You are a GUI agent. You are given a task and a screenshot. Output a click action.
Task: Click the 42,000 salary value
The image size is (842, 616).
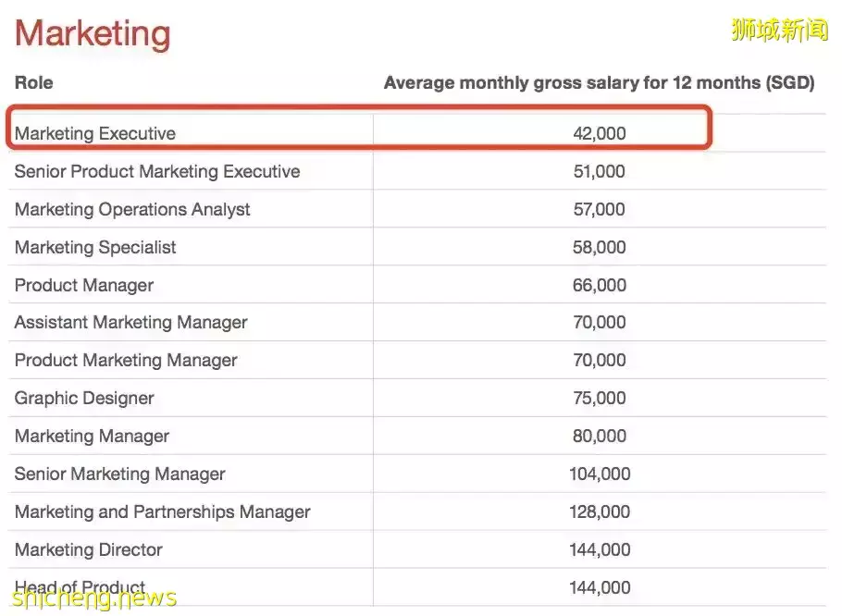(x=599, y=134)
